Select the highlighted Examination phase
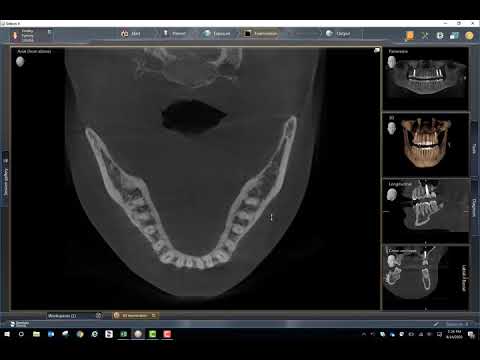This screenshot has height=360, width=480. pyautogui.click(x=261, y=34)
